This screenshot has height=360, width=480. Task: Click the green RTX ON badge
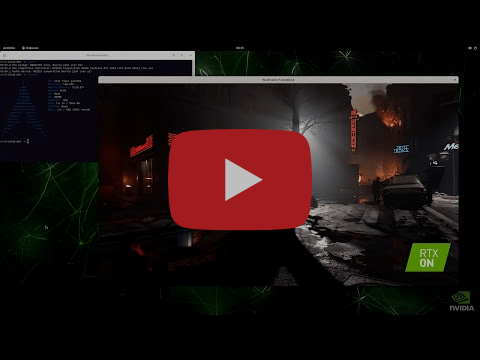pyautogui.click(x=428, y=257)
